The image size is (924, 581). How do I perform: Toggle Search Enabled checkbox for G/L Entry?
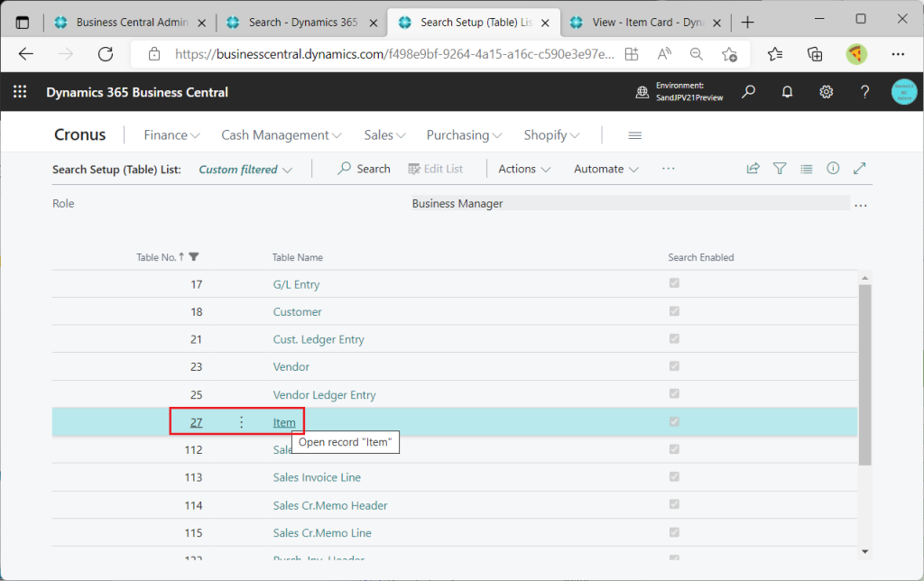674,283
